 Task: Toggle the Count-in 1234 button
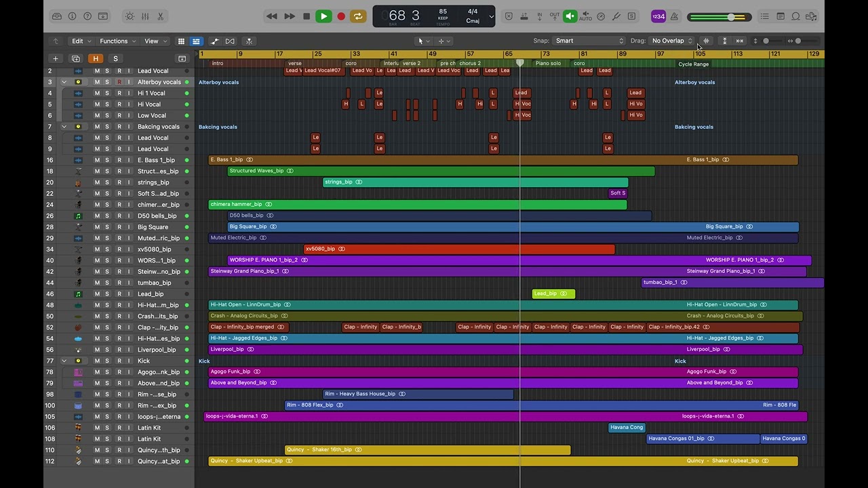(658, 16)
